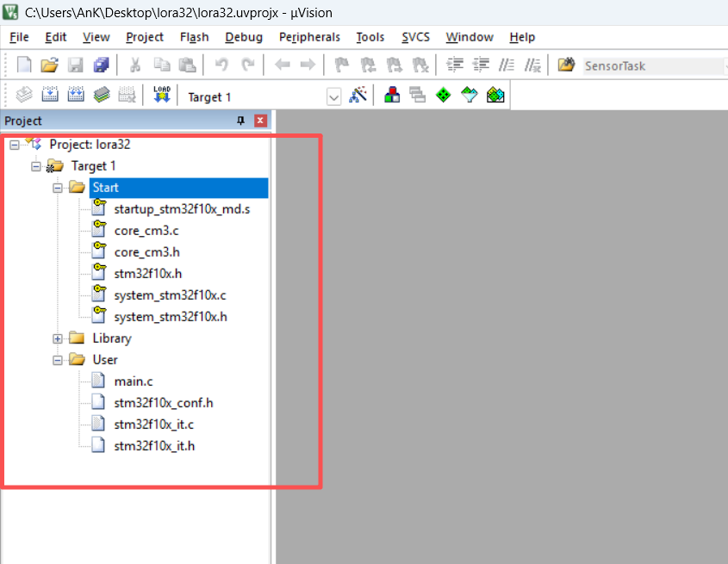The width and height of the screenshot is (728, 564).
Task: Select stm32f10x_it.c file
Action: click(x=153, y=425)
